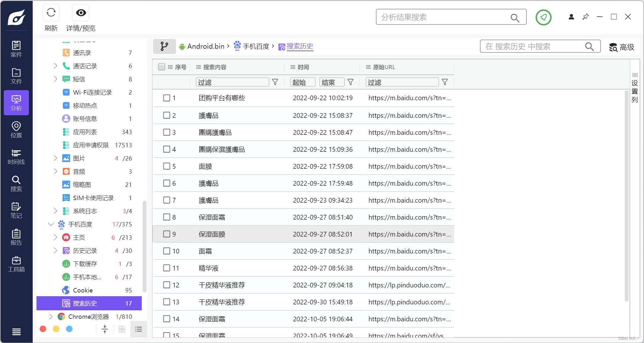Select Cookie item in the tree
This screenshot has height=343, width=644.
(83, 290)
